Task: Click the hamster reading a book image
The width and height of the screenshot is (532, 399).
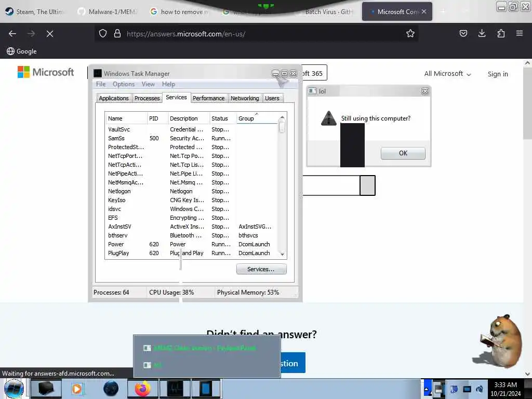Action: (x=501, y=341)
